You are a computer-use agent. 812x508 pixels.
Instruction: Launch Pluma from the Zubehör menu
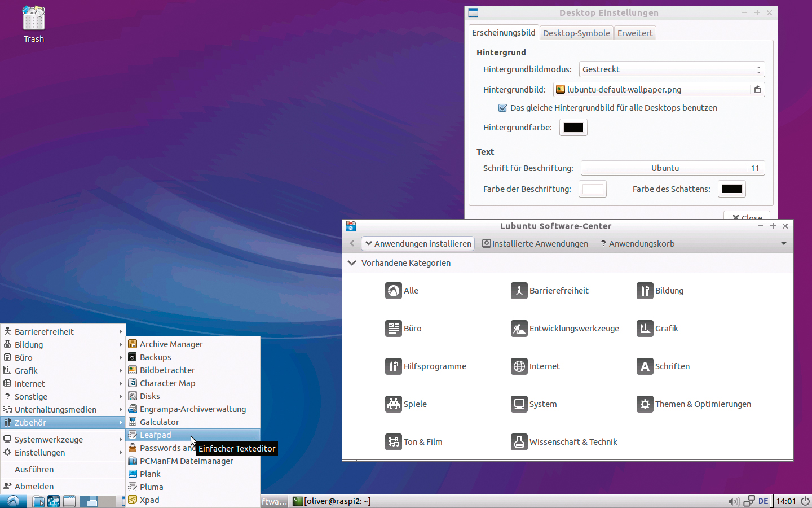pyautogui.click(x=193, y=487)
